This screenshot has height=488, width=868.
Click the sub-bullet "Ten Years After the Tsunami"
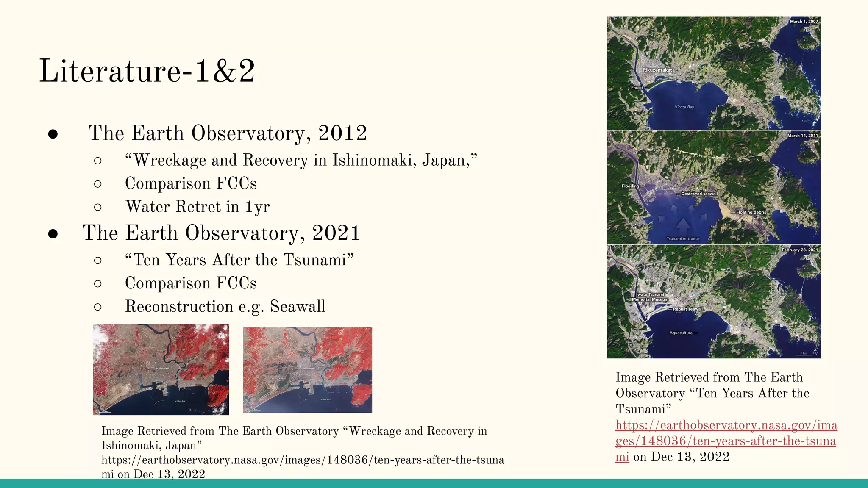[x=239, y=260]
